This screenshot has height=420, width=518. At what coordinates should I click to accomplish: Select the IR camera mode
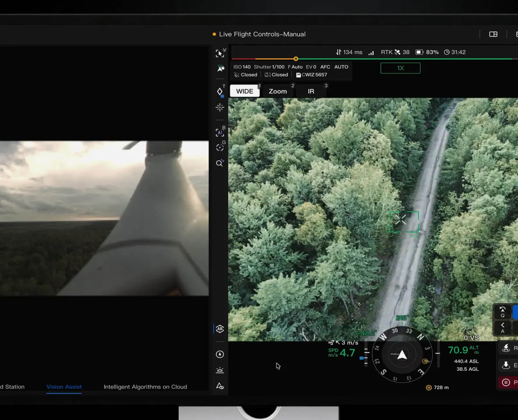(311, 91)
